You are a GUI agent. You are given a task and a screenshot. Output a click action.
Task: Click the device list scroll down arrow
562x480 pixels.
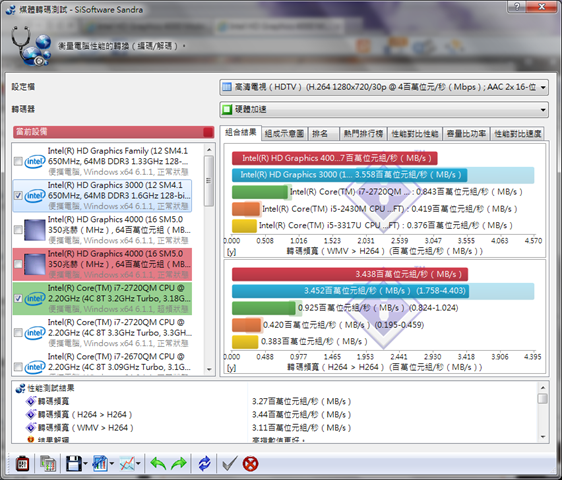click(209, 370)
